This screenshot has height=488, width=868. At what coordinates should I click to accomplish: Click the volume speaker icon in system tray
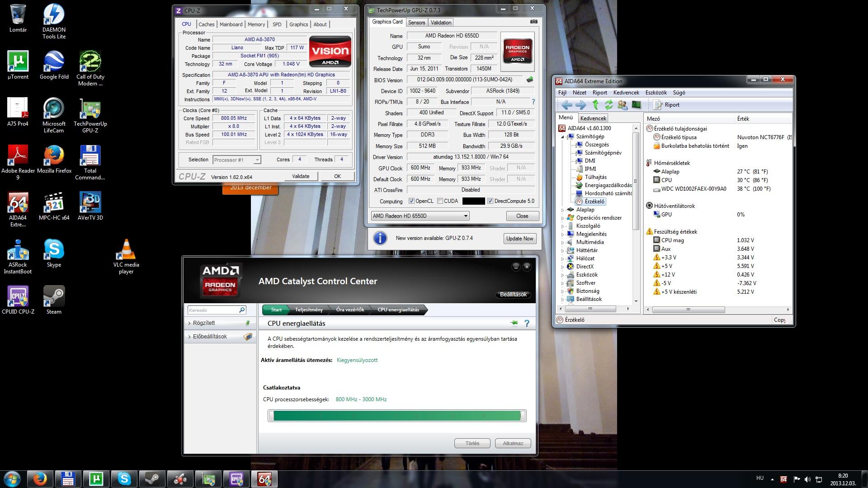tap(807, 479)
